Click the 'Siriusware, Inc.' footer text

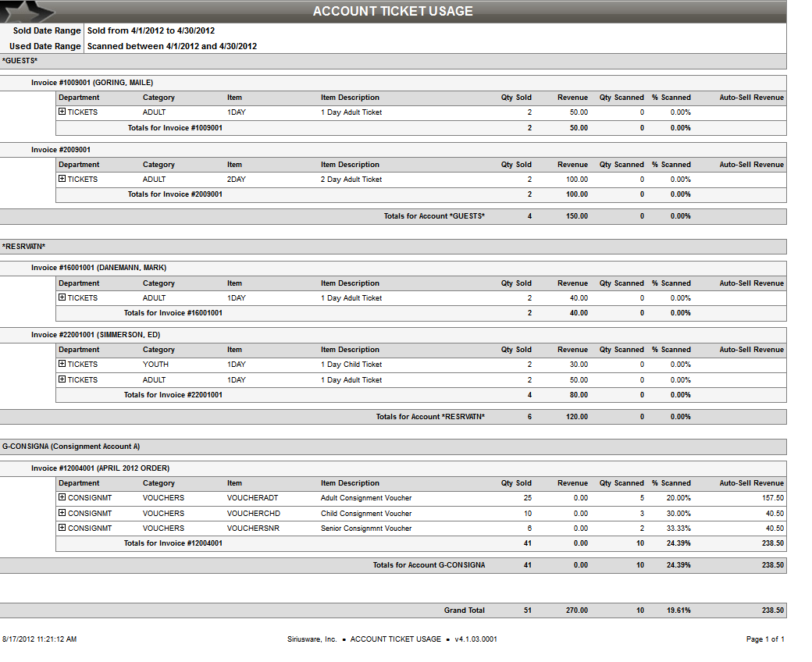pos(311,639)
